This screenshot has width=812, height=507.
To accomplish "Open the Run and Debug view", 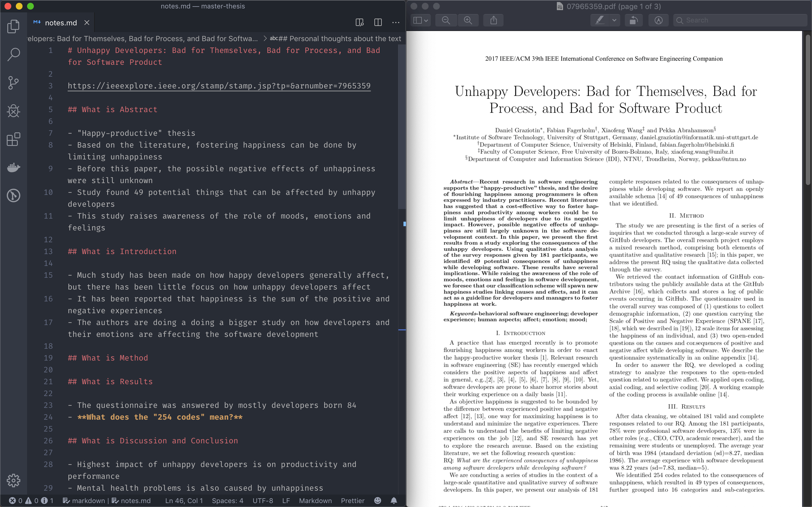I will [x=14, y=111].
